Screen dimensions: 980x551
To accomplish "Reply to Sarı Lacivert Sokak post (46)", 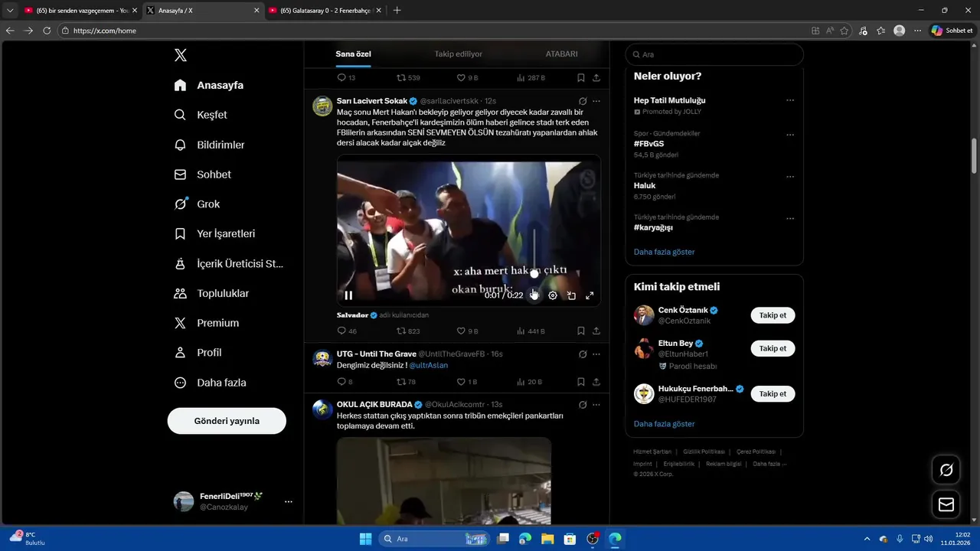I will pyautogui.click(x=347, y=331).
